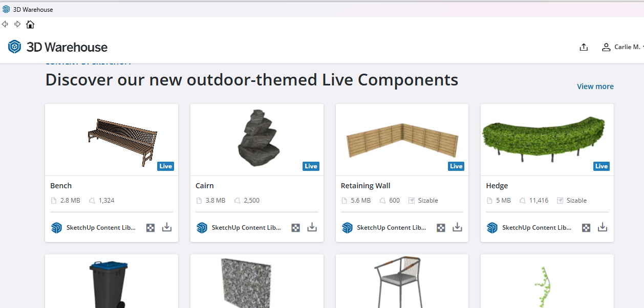
Task: Click the forward navigation arrow
Action: tap(17, 24)
